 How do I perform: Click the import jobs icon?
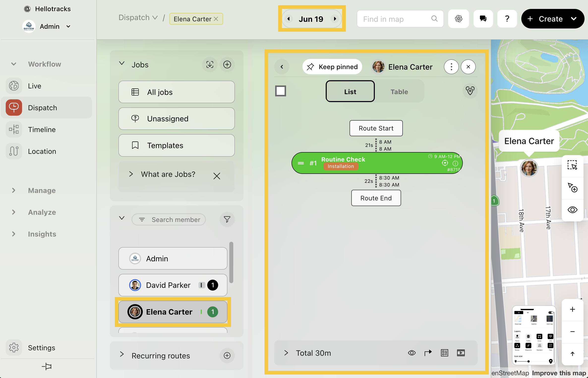210,65
